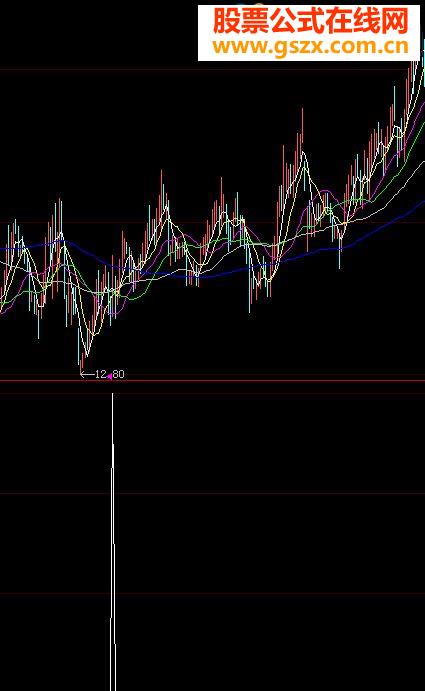Open the www.gszx.com.cn website link

click(310, 46)
